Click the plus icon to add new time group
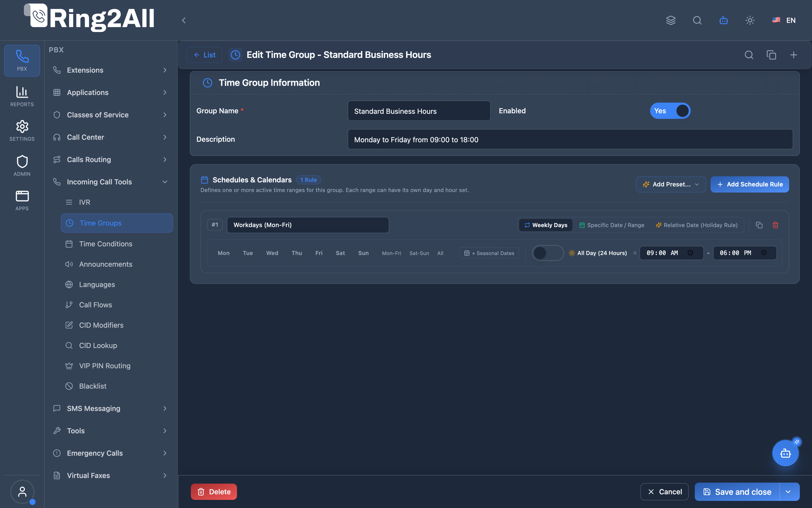The image size is (812, 508). pyautogui.click(x=793, y=55)
